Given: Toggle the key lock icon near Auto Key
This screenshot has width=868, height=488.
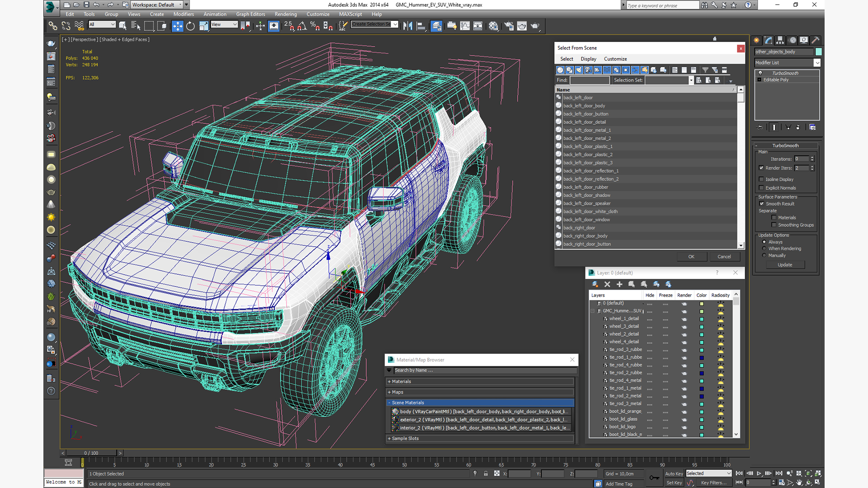Looking at the screenshot, I should [654, 478].
